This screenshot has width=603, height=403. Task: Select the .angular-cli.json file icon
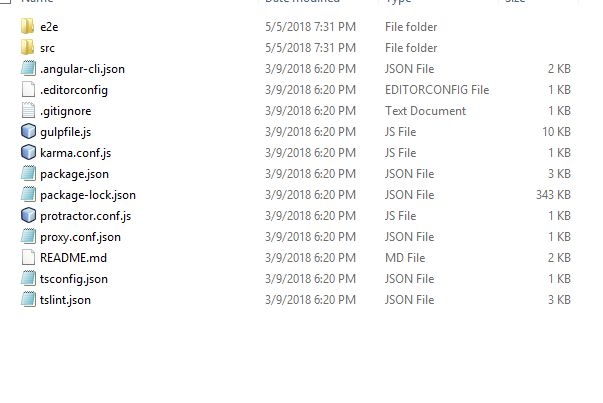click(x=28, y=68)
